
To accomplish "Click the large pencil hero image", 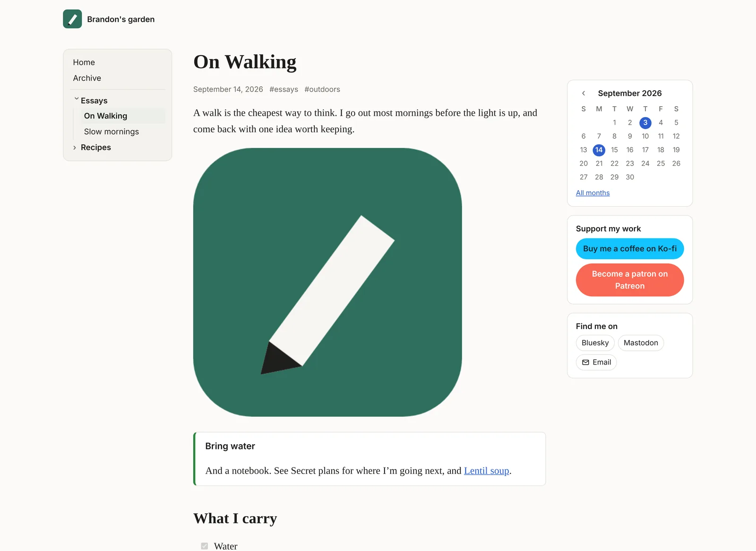I will tap(327, 282).
